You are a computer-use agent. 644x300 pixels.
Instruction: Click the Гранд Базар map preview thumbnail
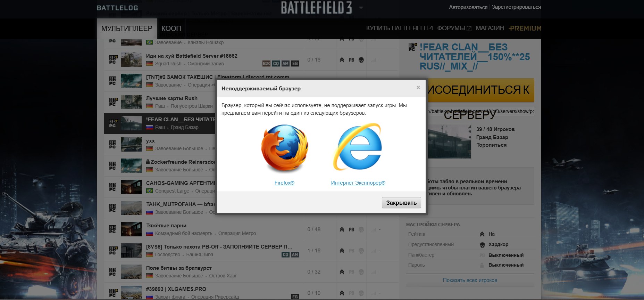pos(449,141)
